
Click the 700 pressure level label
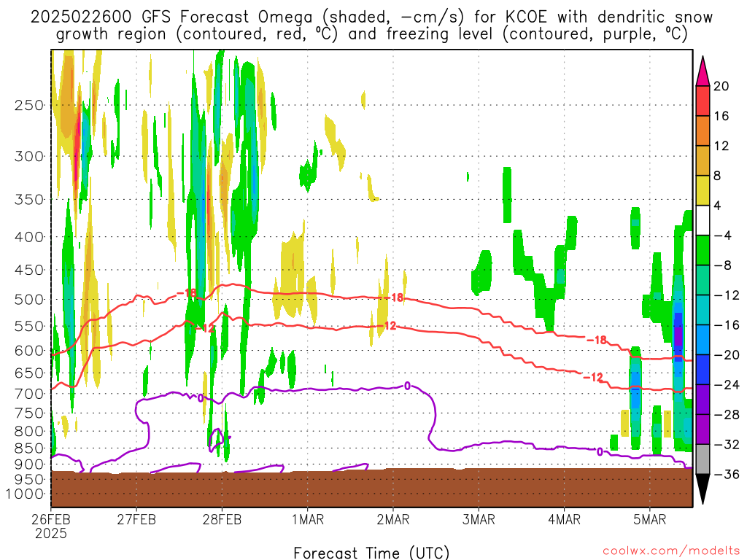[x=29, y=394]
